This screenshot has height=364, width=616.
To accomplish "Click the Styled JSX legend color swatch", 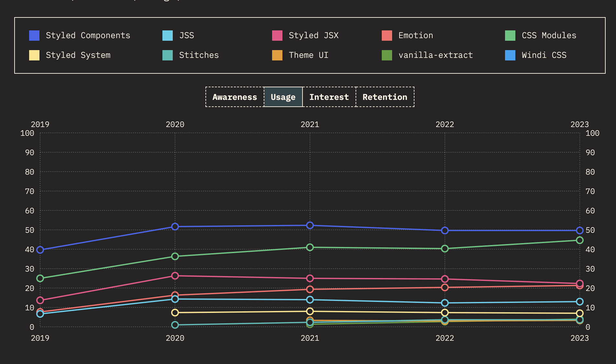I will tap(277, 36).
